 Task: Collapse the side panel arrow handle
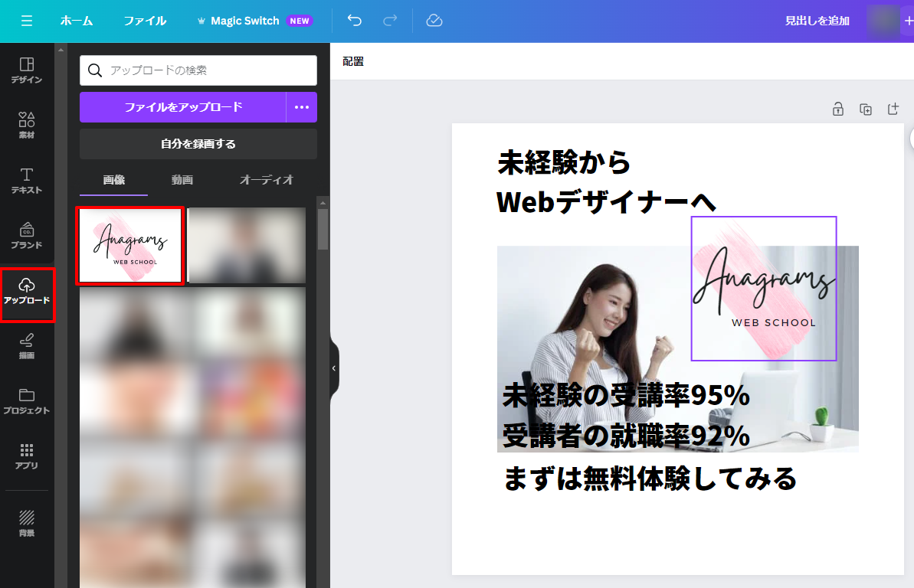(334, 368)
